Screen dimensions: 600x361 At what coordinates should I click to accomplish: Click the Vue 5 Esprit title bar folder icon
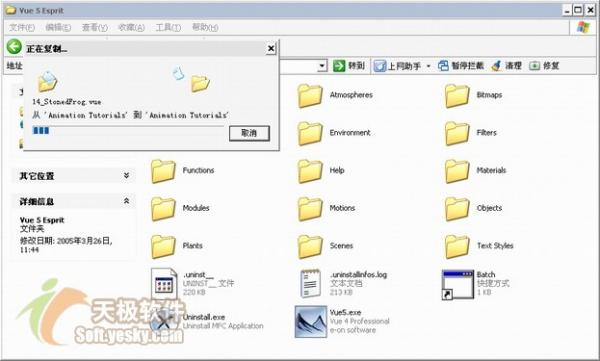tap(11, 10)
